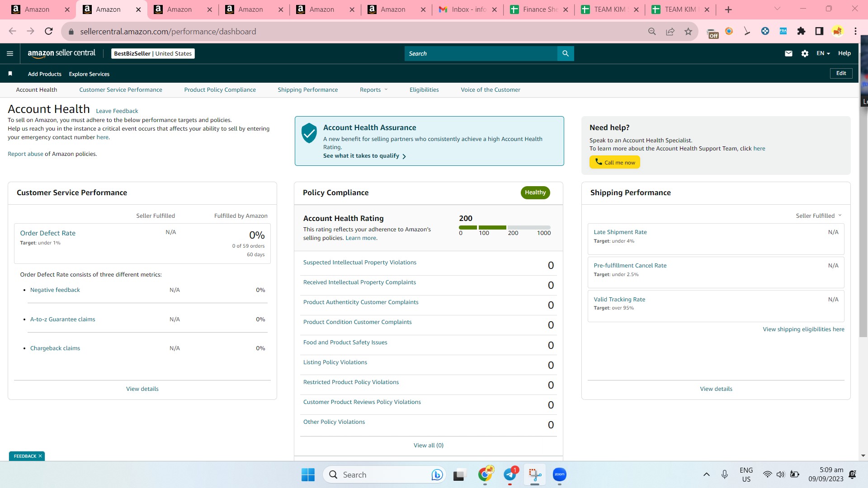The height and width of the screenshot is (488, 868).
Task: Click the Chrome taskbar icon
Action: click(x=485, y=474)
